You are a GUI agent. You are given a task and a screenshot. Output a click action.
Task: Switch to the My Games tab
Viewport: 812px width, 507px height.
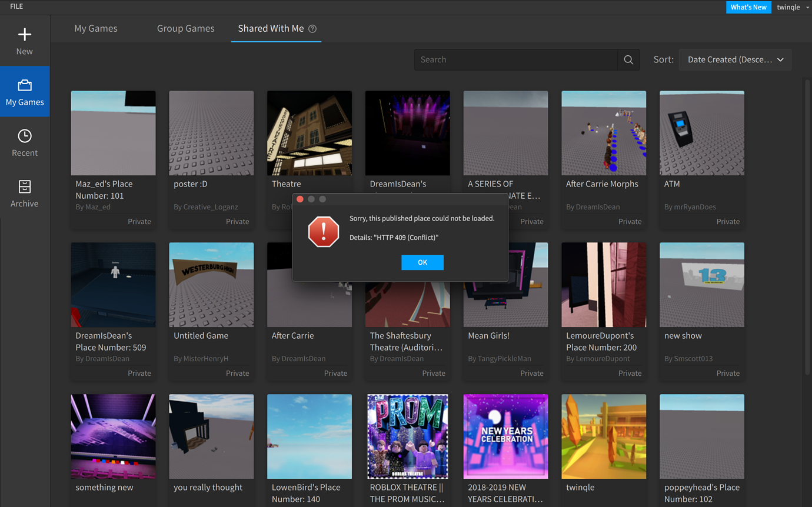click(96, 28)
